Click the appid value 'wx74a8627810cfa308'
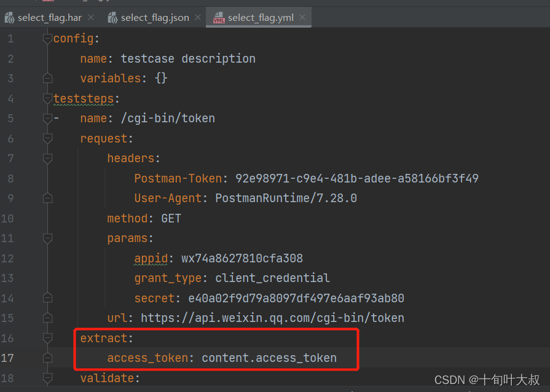This screenshot has height=392, width=550. [242, 259]
